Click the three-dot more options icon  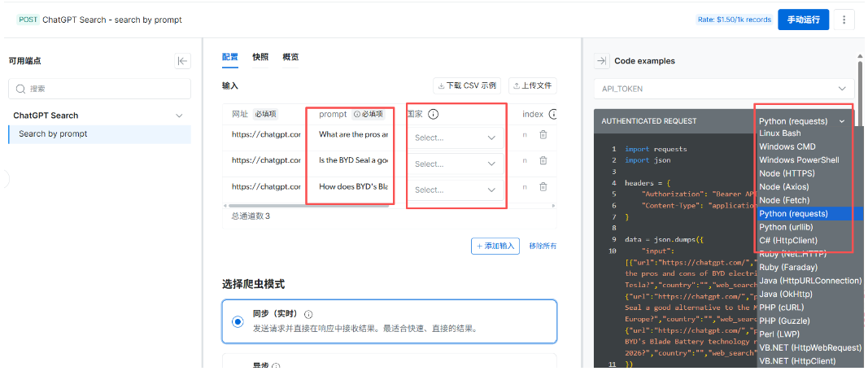tap(844, 20)
